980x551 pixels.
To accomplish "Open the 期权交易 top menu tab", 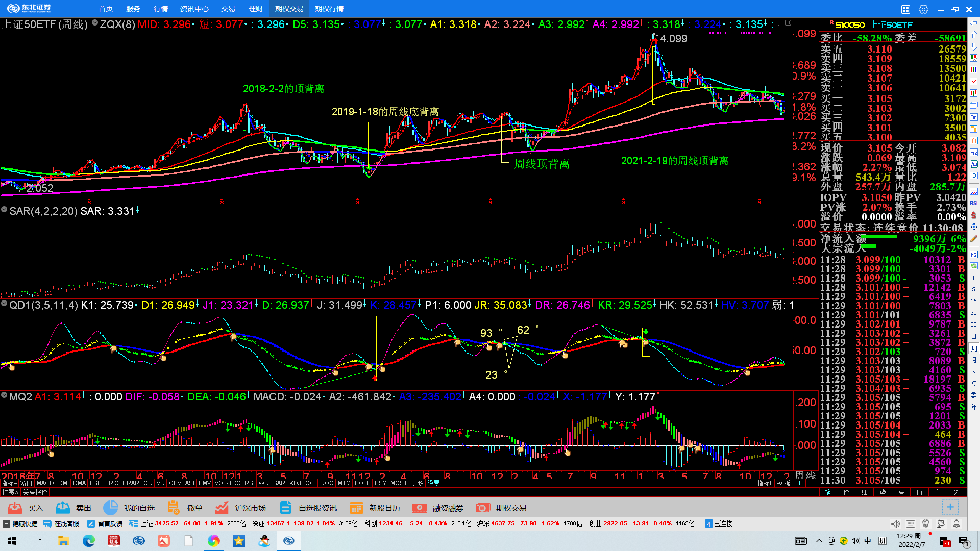I will coord(289,9).
